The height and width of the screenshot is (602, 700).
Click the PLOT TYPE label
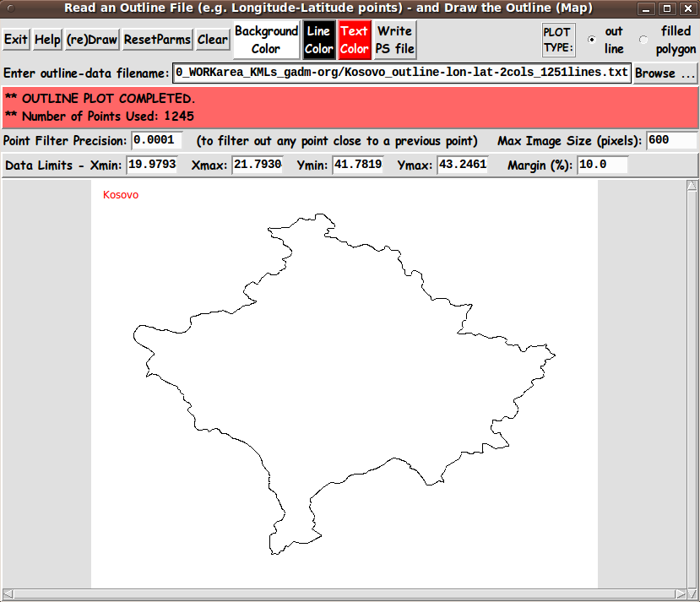(x=558, y=40)
